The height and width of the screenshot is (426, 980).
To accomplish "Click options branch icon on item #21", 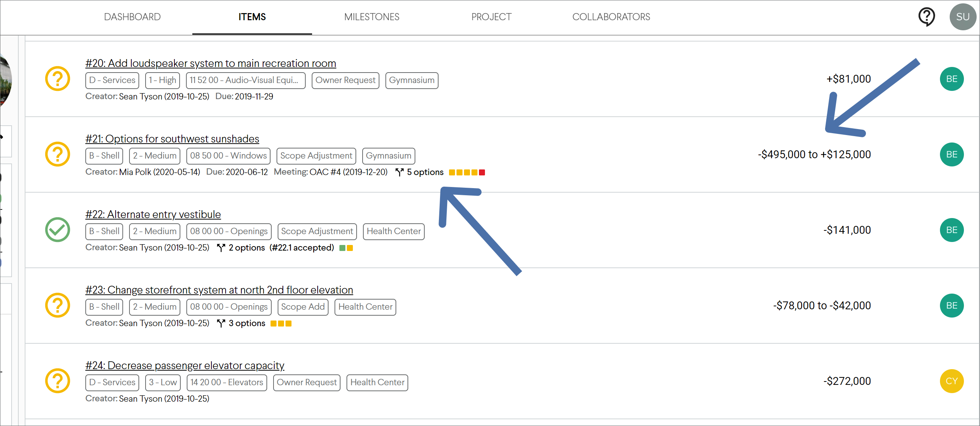I will (x=400, y=172).
